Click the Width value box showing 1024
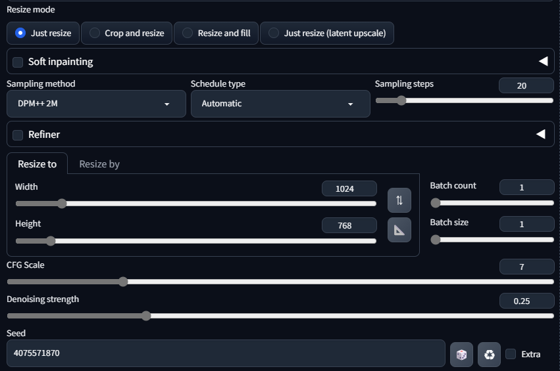Image resolution: width=560 pixels, height=371 pixels. click(349, 189)
